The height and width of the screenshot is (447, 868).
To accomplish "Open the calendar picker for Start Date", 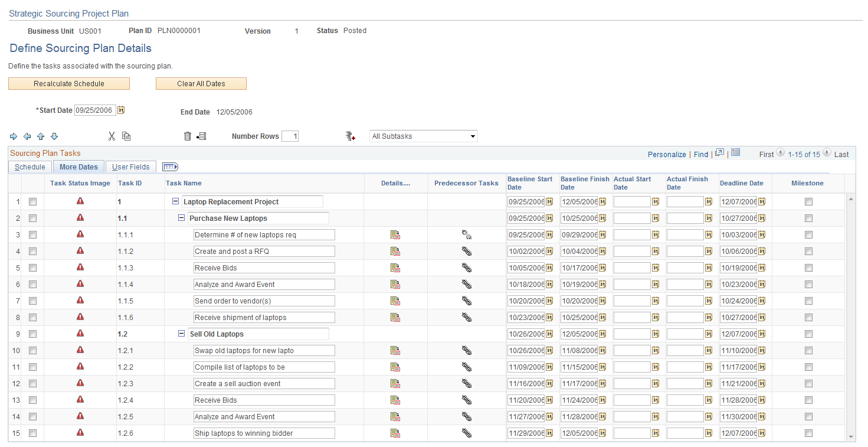I will tap(120, 110).
